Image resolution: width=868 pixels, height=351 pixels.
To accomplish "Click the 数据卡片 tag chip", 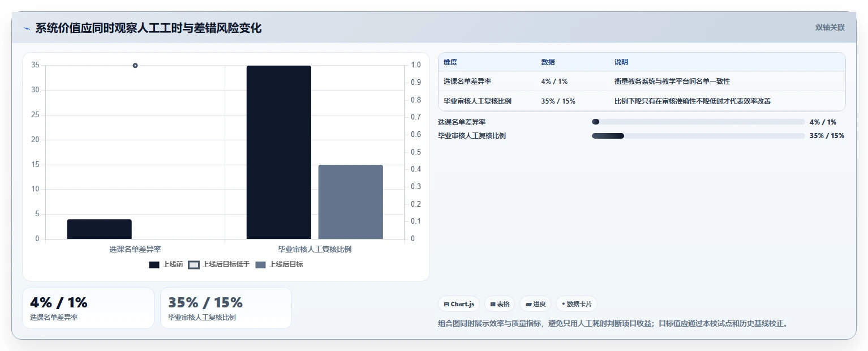I will point(577,304).
